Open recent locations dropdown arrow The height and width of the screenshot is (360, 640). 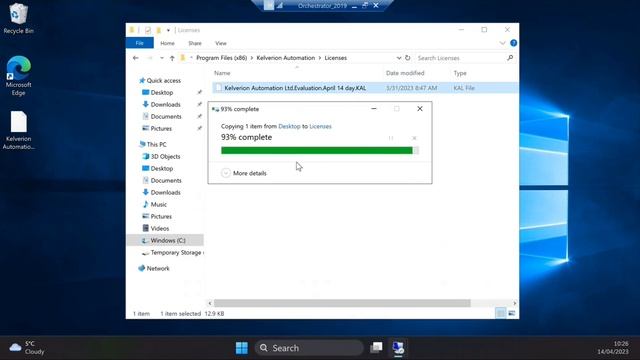162,58
